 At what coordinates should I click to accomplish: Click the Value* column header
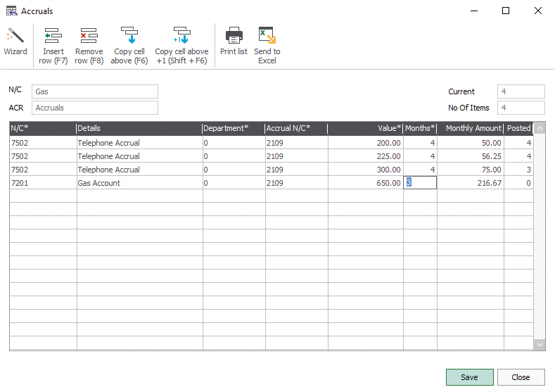pos(365,128)
